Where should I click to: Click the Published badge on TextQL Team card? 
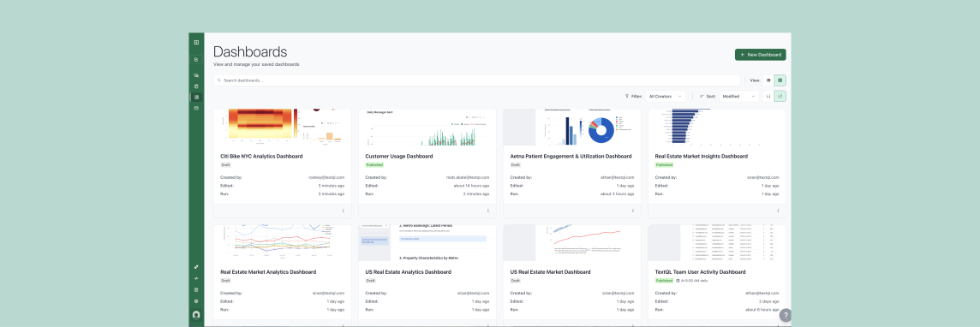(x=664, y=281)
